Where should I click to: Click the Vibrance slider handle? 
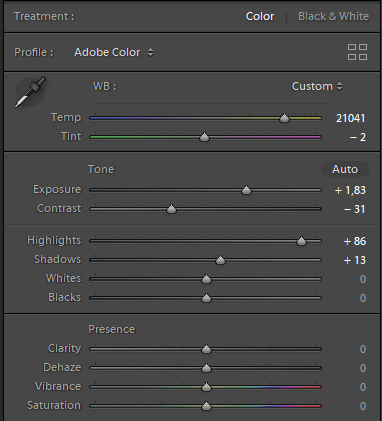pos(206,387)
